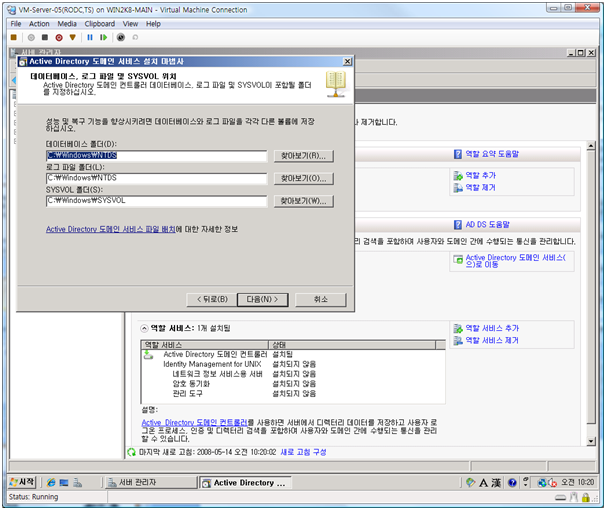Select the Identity Management for UNIX row
Screen dimensions: 606x510
[x=293, y=364]
